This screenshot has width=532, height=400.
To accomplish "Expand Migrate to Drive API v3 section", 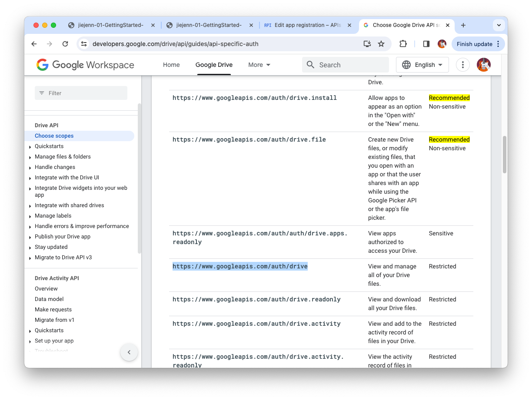I will tap(30, 258).
